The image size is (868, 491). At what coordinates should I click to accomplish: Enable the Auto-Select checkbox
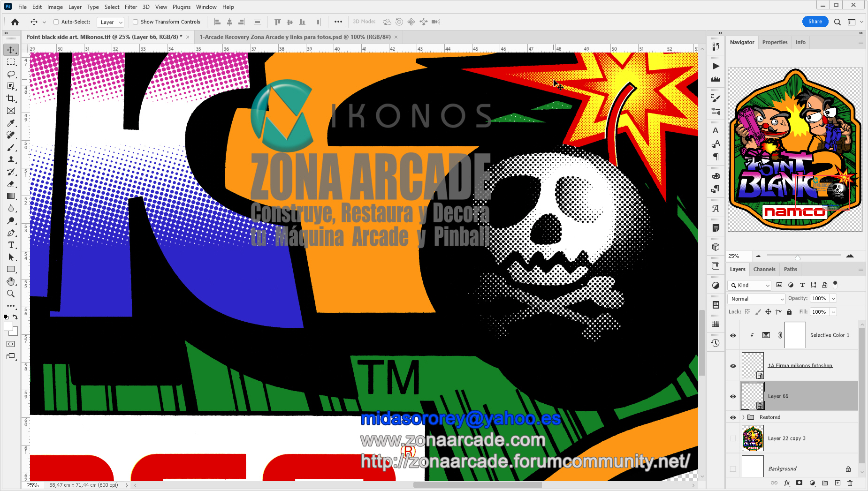tap(55, 22)
